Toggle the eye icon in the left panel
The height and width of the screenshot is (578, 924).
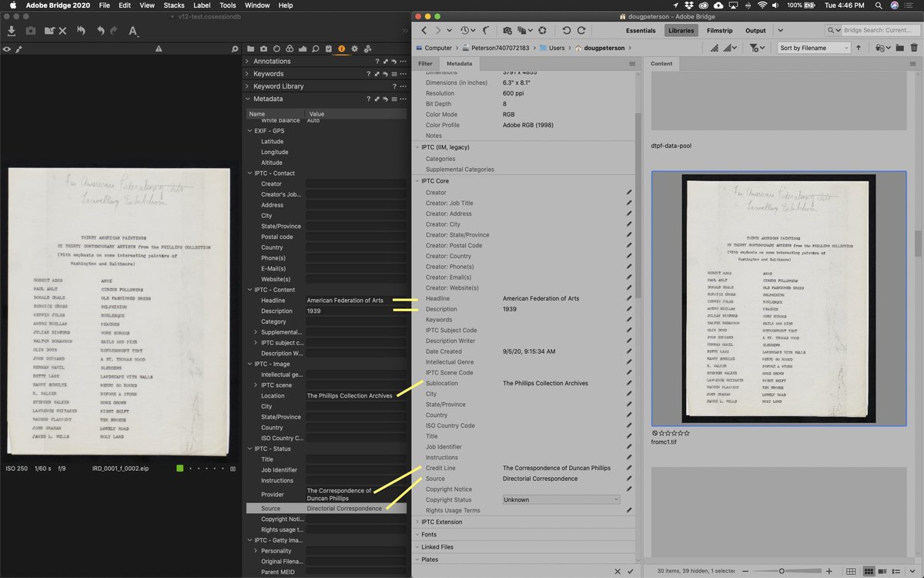[6, 48]
